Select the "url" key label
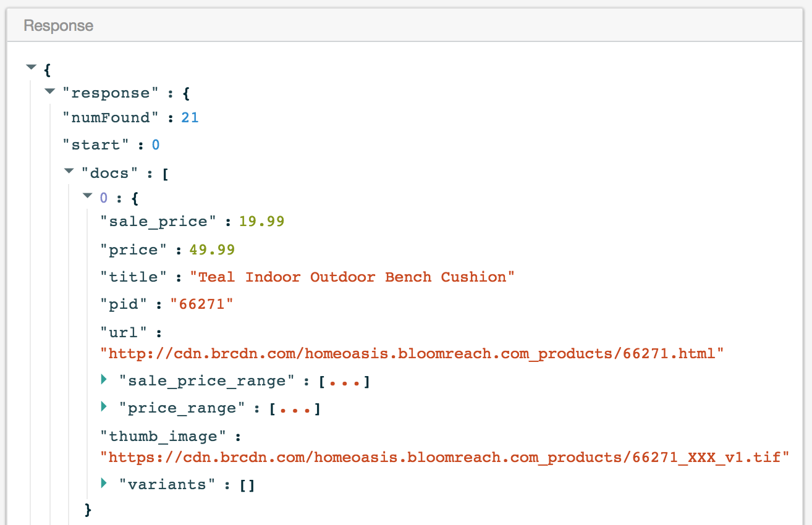This screenshot has width=812, height=525. (x=125, y=332)
